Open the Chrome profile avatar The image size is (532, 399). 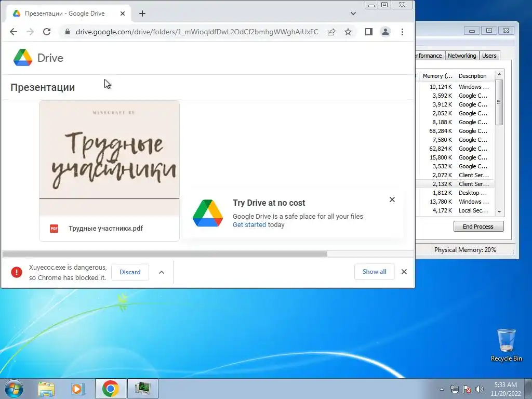click(x=385, y=32)
